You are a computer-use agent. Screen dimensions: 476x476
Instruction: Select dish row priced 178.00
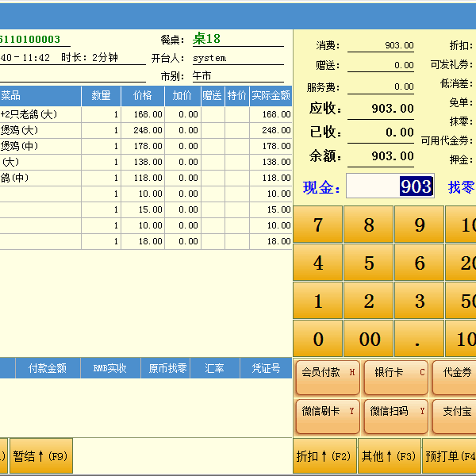coord(146,146)
